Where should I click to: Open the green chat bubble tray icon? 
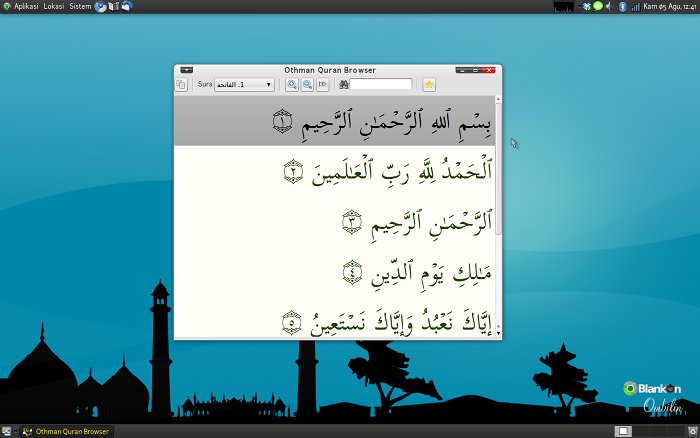coord(598,6)
